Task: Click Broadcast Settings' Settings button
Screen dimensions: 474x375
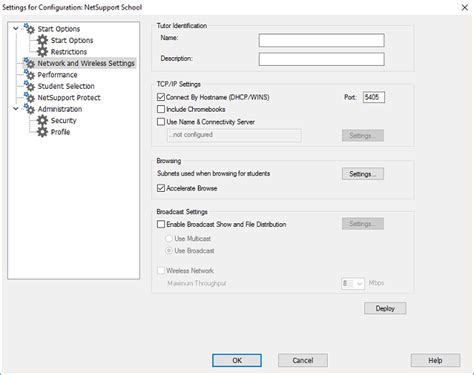Action: (363, 224)
